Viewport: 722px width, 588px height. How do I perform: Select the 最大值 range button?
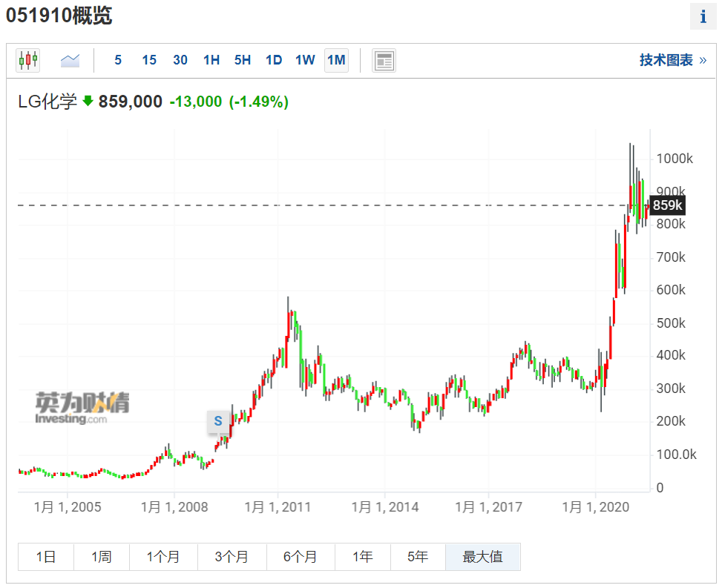(x=482, y=557)
